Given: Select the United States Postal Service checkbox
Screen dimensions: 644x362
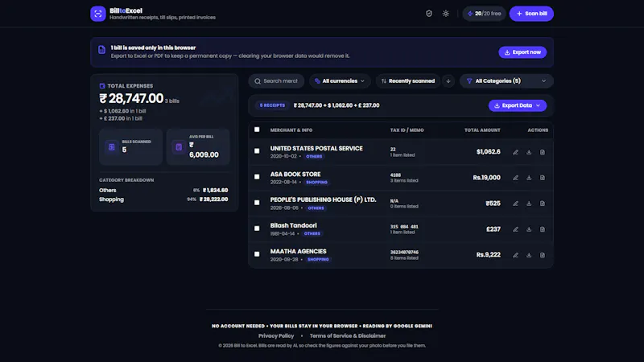Looking at the screenshot, I should [257, 151].
